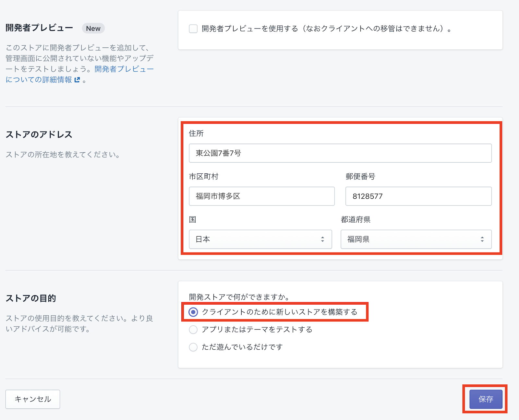The width and height of the screenshot is (519, 420).
Task: Click the New badge beside 開発者プレビュー
Action: (x=93, y=29)
